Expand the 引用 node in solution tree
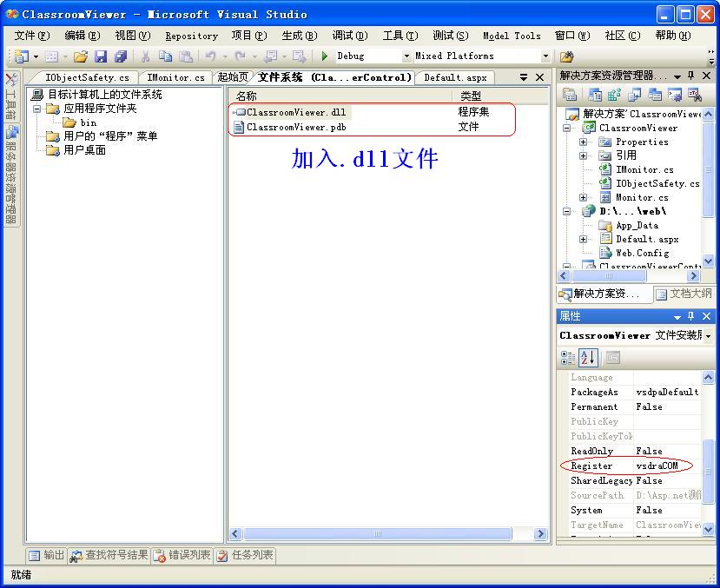 583,155
